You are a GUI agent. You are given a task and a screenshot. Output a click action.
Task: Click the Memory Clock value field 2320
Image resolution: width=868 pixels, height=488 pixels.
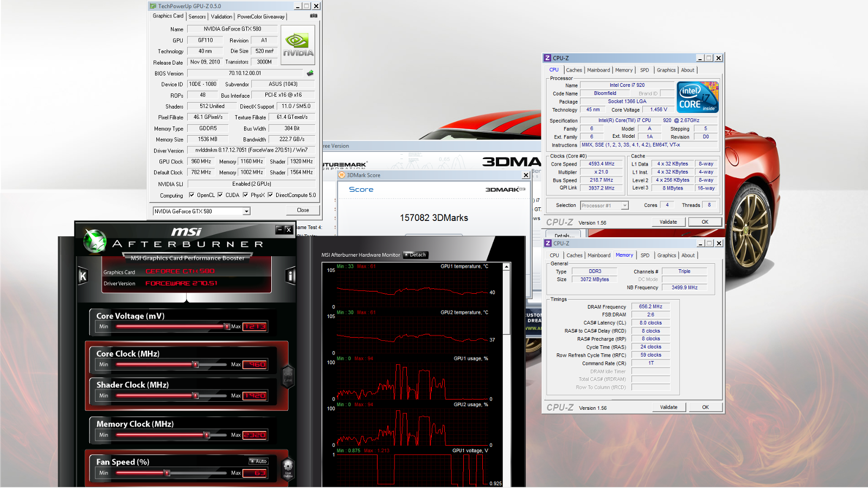coord(254,435)
